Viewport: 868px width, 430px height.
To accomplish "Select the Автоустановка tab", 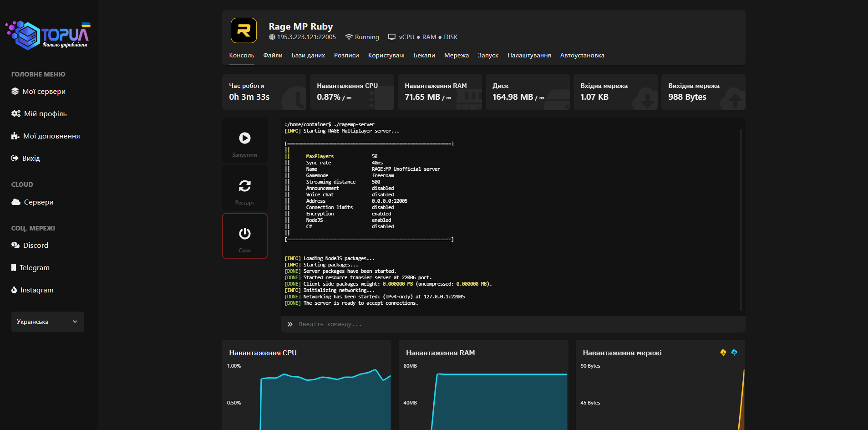I will coord(582,56).
